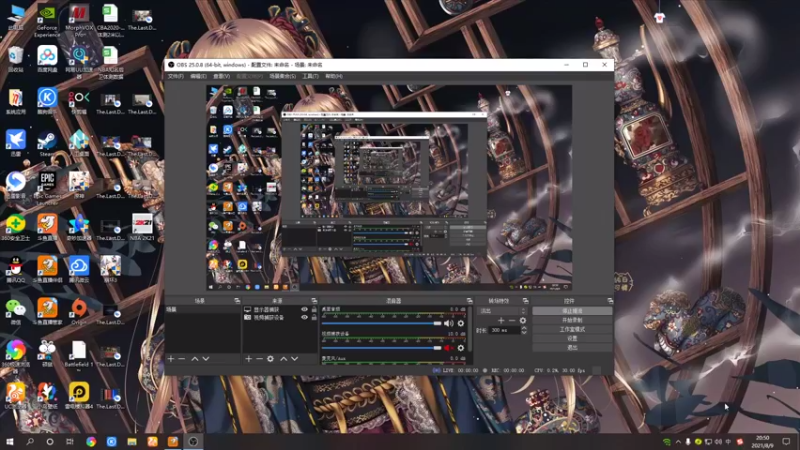Open the 桌面音频 (desktop audio) gear settings

(x=461, y=323)
